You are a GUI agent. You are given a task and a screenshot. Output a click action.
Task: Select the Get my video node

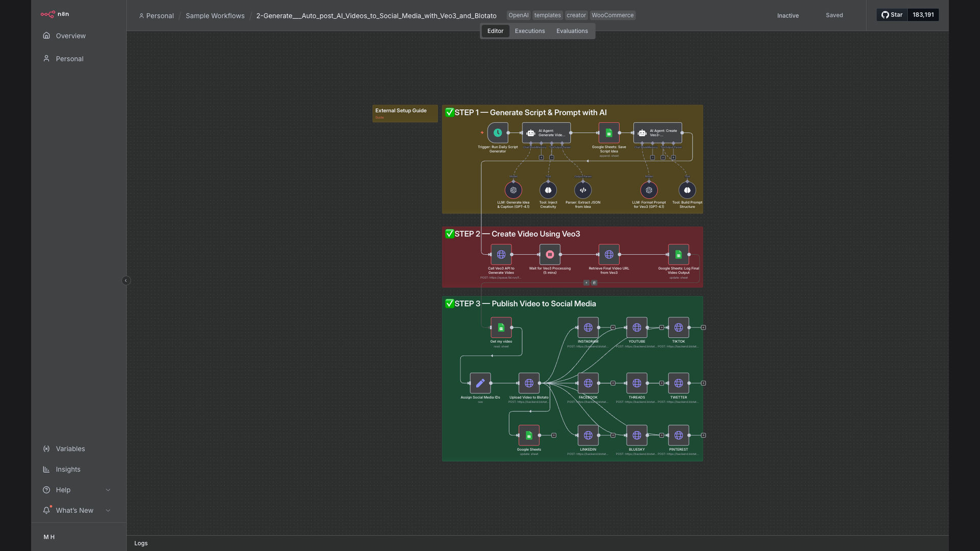(501, 328)
